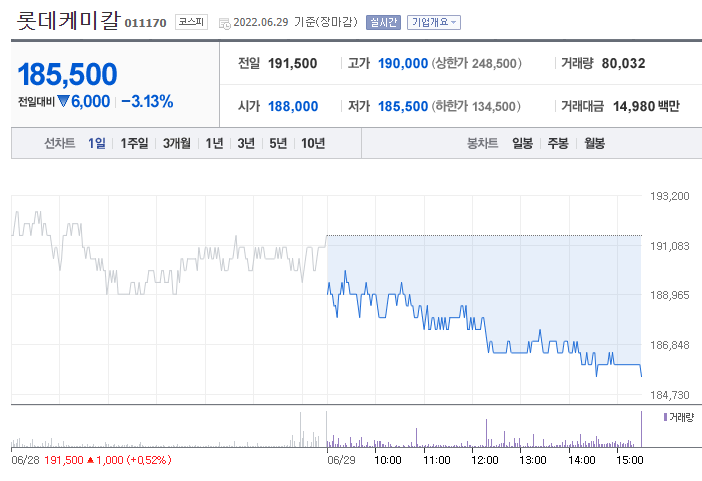Click the 선차트 label
This screenshot has height=481, width=702.
(x=60, y=143)
